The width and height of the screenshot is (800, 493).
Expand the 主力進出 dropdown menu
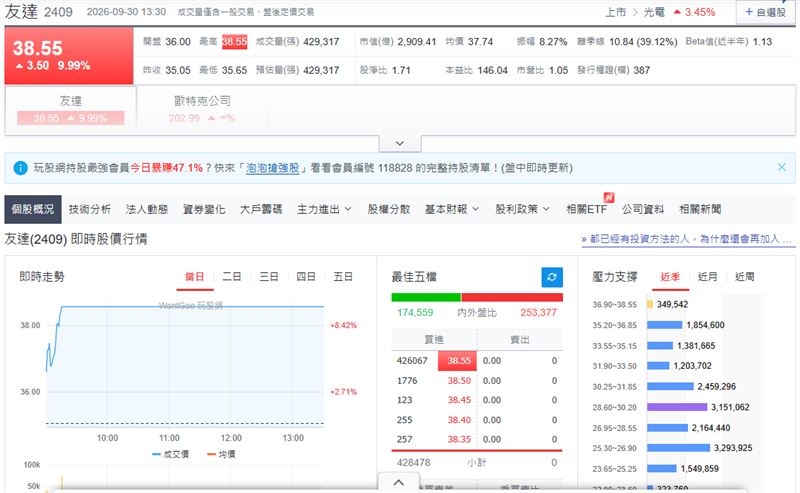(324, 209)
